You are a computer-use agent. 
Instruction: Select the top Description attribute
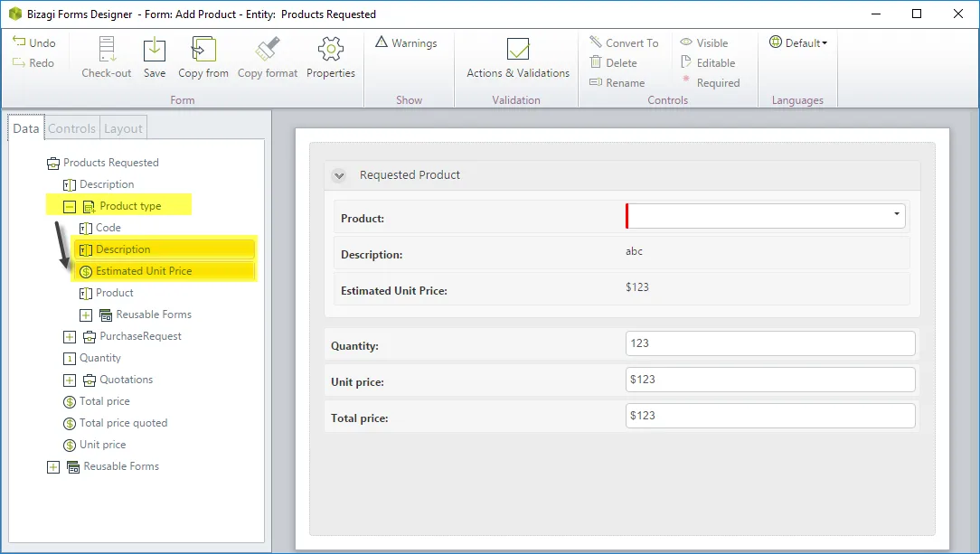[x=99, y=185]
